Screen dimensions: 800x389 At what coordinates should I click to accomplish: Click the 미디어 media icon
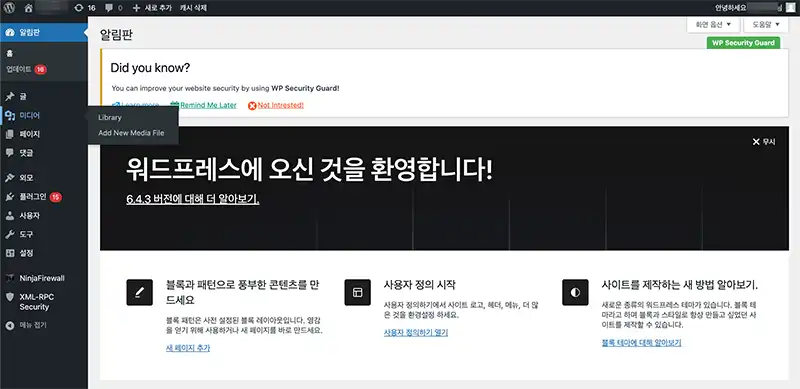coord(10,116)
